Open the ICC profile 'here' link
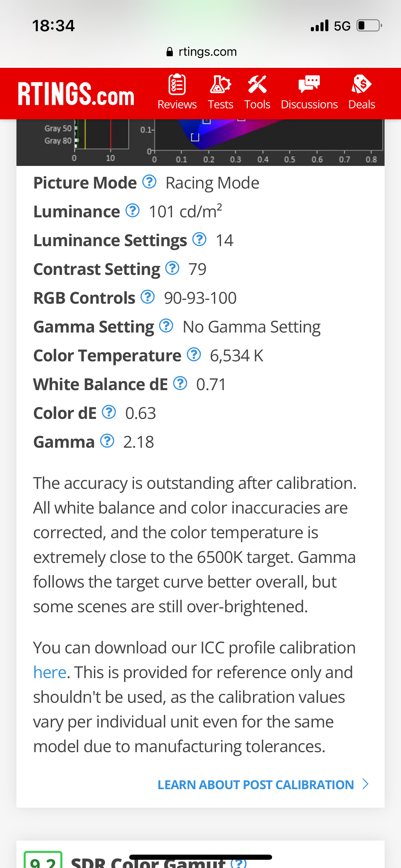Viewport: 401px width, 868px height. click(50, 672)
